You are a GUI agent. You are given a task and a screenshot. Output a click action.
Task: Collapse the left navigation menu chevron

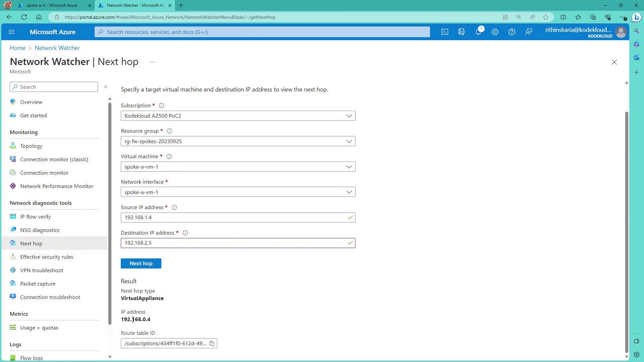coord(106,87)
